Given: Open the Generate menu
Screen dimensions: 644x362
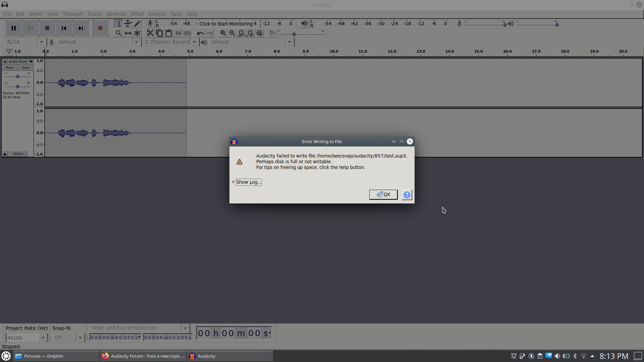Looking at the screenshot, I should [116, 14].
